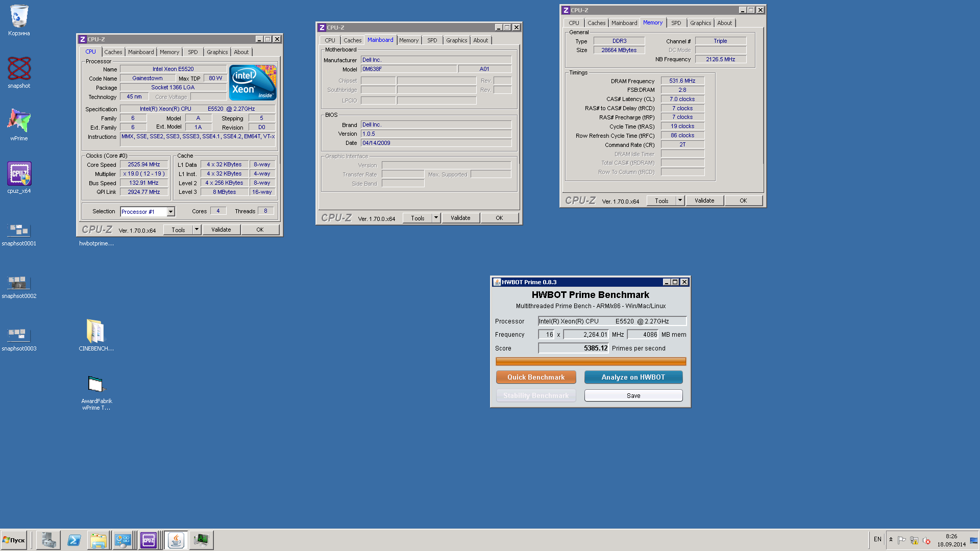The width and height of the screenshot is (980, 551).
Task: Open Windows Explorer from the taskbar
Action: pos(99,540)
